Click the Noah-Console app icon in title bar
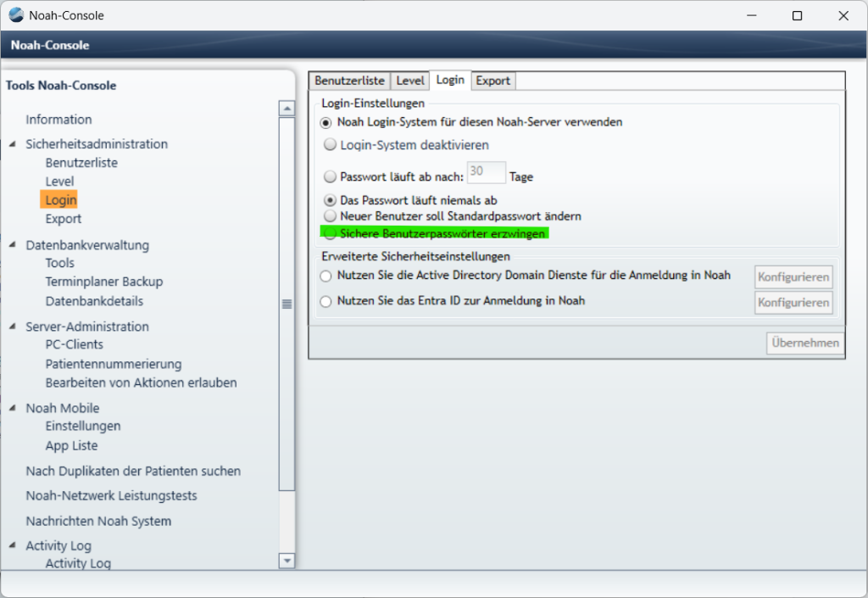 tap(16, 15)
